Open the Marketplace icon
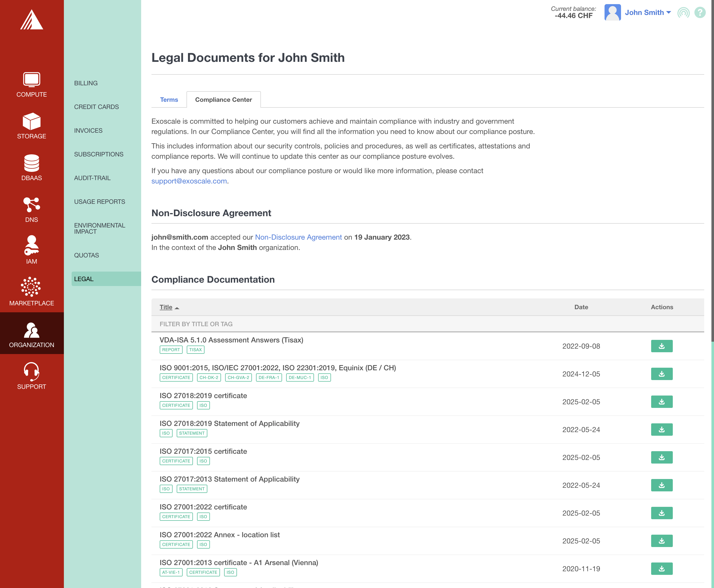Viewport: 714px width, 588px height. [x=31, y=287]
